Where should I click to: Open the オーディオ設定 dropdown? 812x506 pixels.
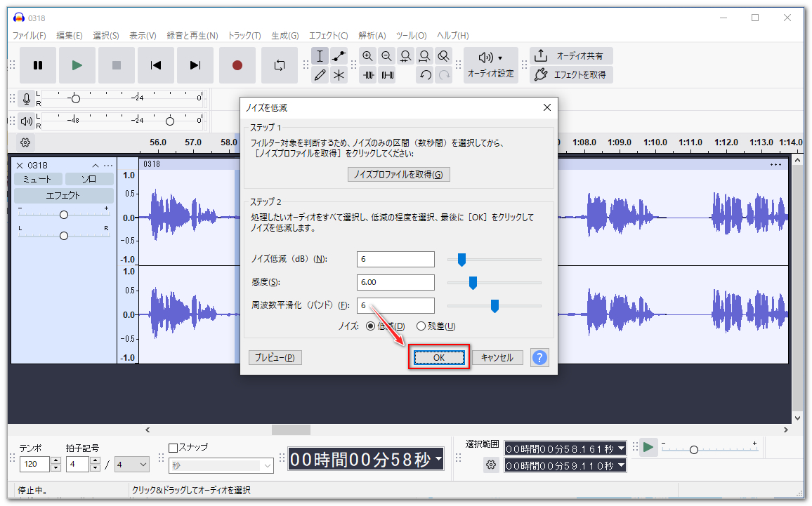click(490, 65)
